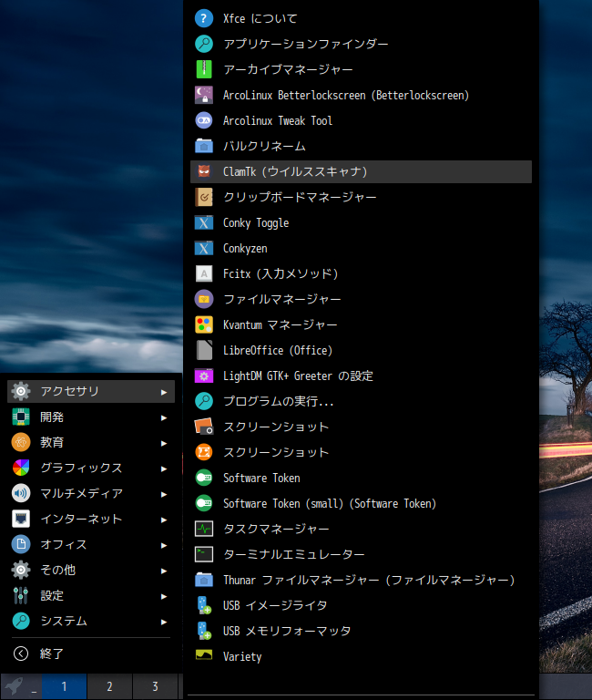Launch Variety entry text
This screenshot has width=592, height=700.
[x=242, y=656]
